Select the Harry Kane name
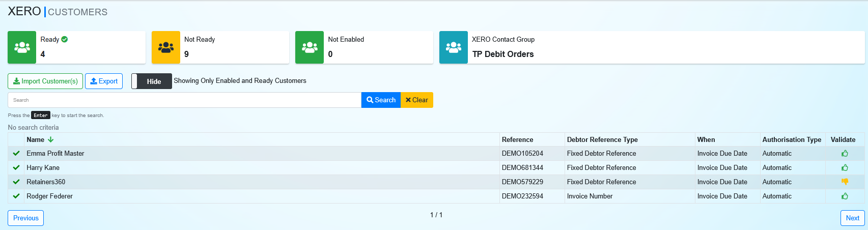 point(43,167)
